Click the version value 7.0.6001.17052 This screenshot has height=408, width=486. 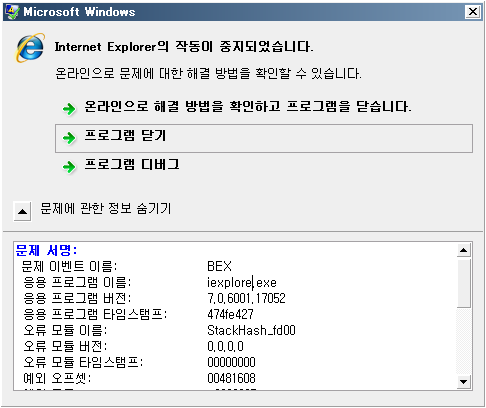246,298
